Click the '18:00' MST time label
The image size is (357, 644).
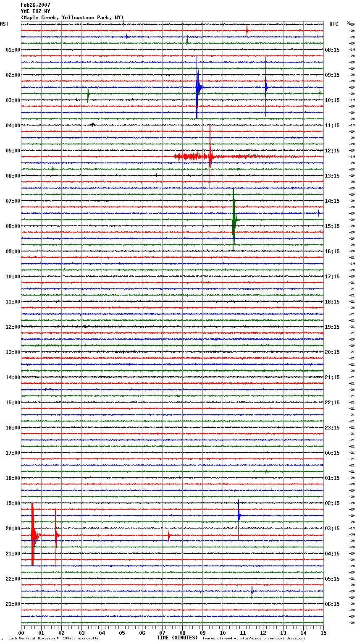[13, 478]
